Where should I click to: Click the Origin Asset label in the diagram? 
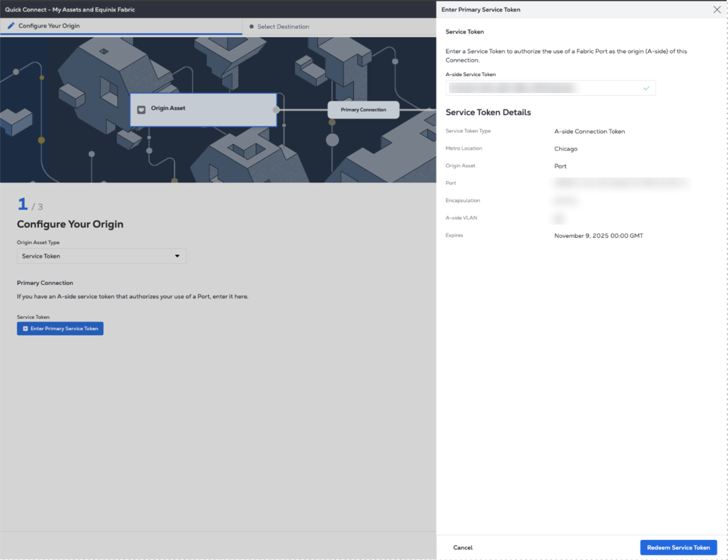[168, 108]
